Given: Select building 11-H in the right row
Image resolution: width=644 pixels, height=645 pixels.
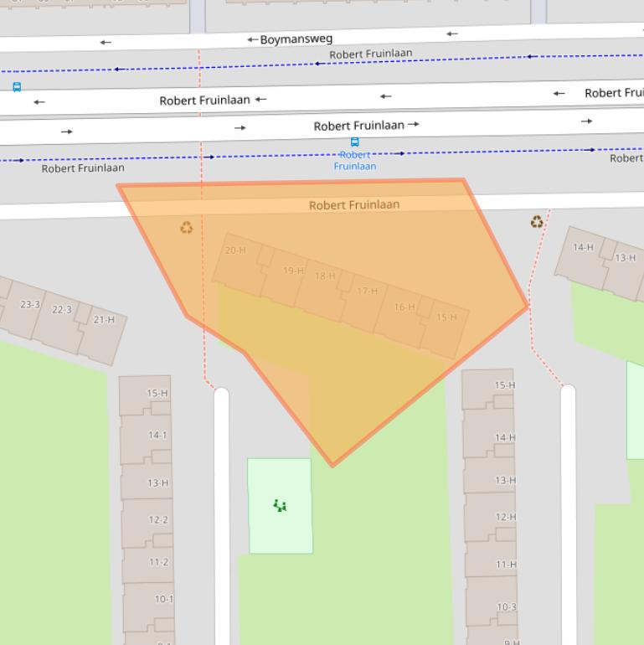Looking at the screenshot, I should 506,565.
